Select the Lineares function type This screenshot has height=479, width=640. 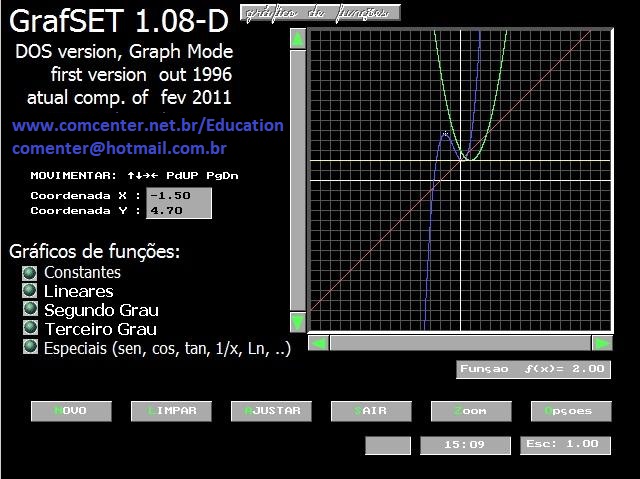click(29, 291)
